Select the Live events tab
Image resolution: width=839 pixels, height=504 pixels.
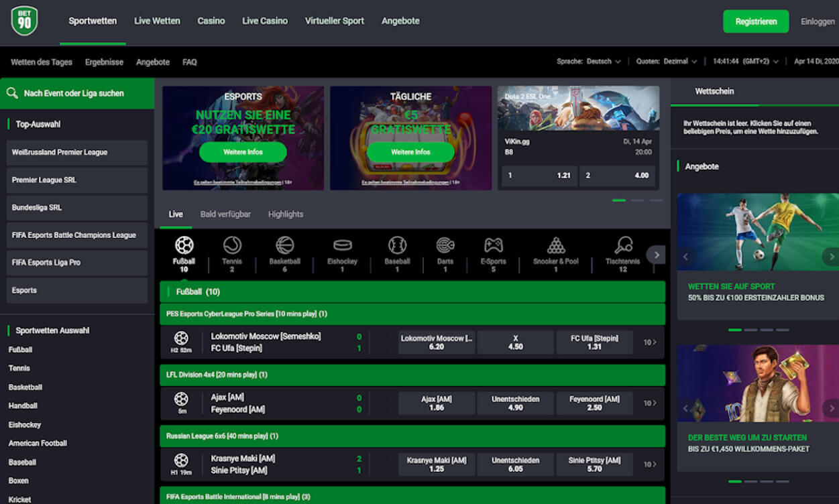point(176,214)
